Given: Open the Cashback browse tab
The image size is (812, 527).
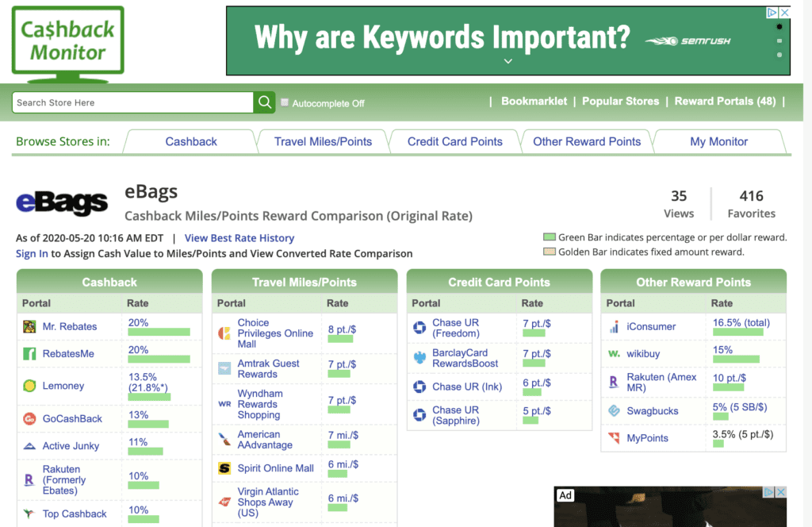Looking at the screenshot, I should (191, 142).
